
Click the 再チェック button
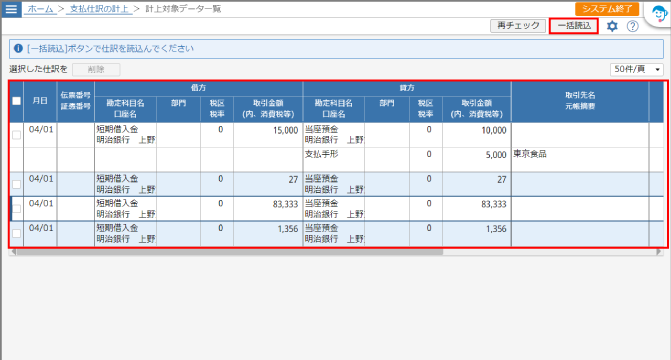click(518, 26)
